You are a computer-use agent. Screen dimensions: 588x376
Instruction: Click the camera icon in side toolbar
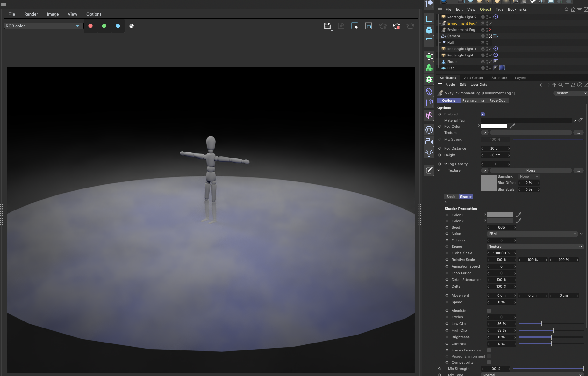pyautogui.click(x=429, y=141)
